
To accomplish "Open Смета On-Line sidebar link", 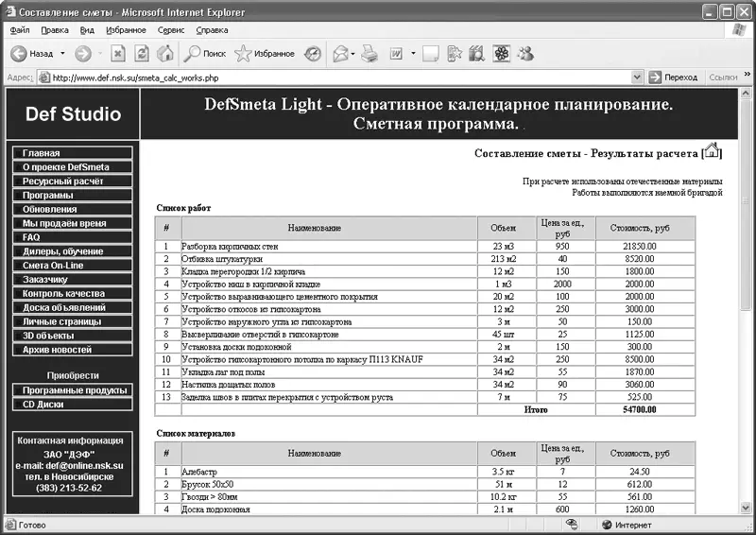I will click(73, 265).
